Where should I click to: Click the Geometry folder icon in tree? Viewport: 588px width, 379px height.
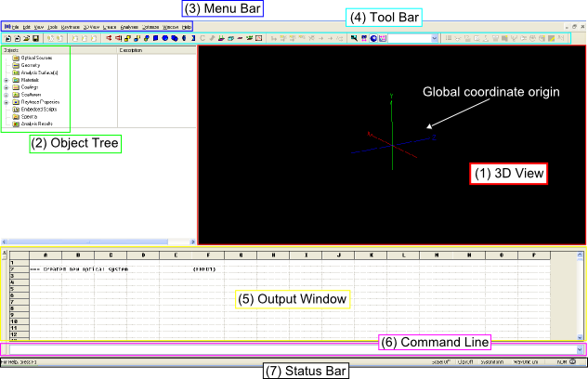pyautogui.click(x=16, y=67)
